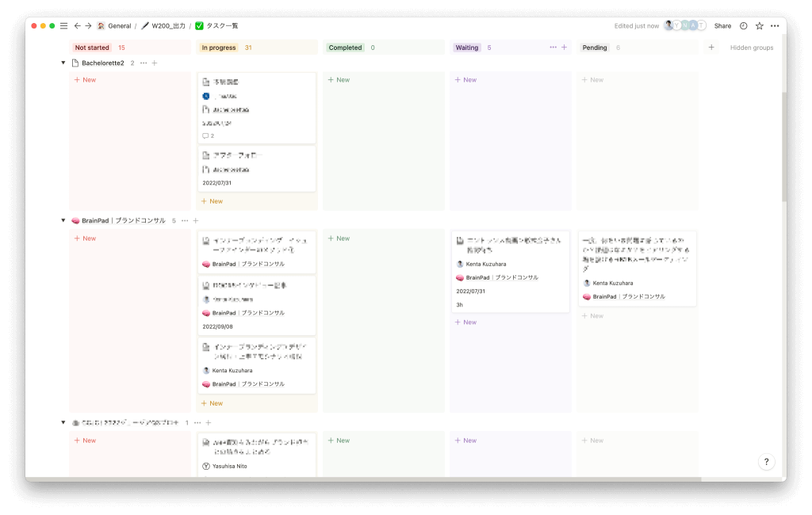Screen dimensions: 812x515
Task: Collapse the third group with count 1
Action: click(x=63, y=422)
